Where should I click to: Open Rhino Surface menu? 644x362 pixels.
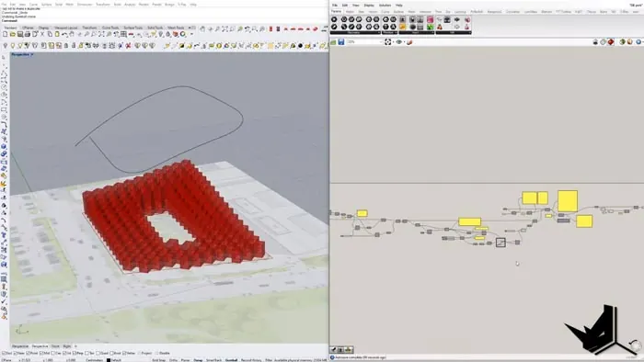[x=46, y=4]
